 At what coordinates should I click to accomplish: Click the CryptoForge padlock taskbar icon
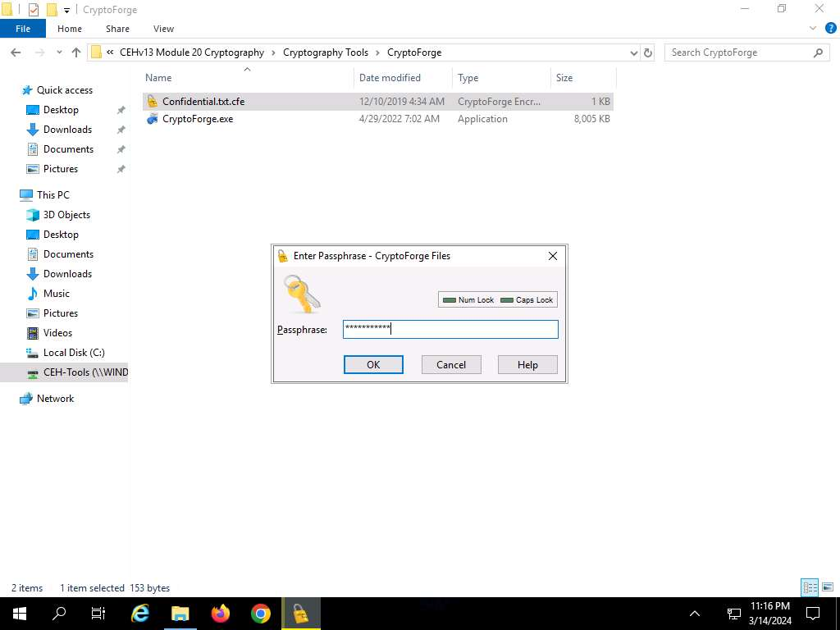coord(301,614)
